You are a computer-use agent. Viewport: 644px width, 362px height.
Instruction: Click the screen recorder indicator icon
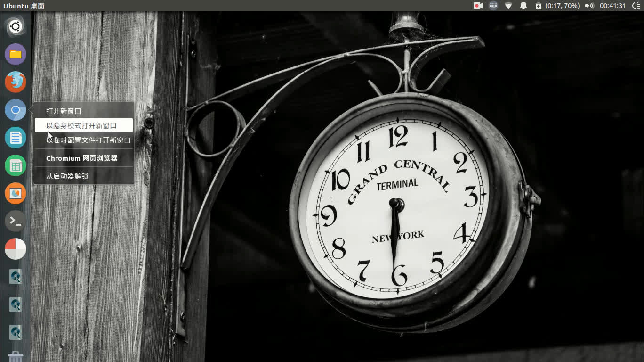[x=478, y=6]
